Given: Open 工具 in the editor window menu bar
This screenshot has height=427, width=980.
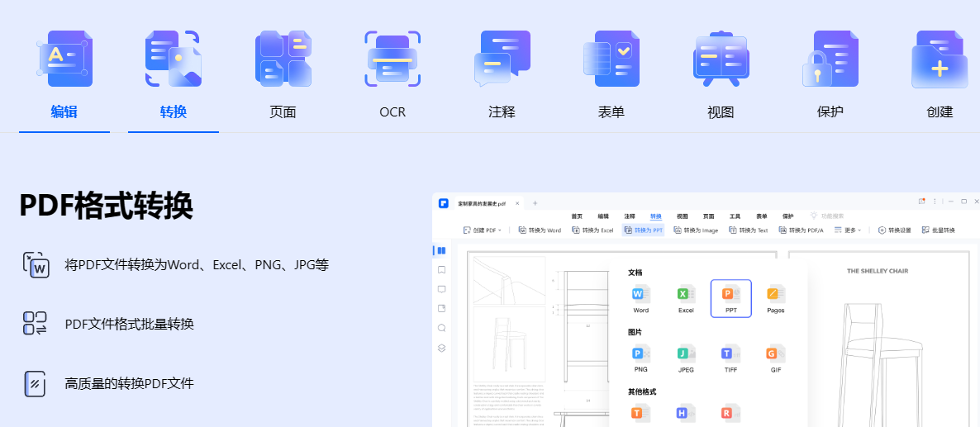Looking at the screenshot, I should coord(735,216).
